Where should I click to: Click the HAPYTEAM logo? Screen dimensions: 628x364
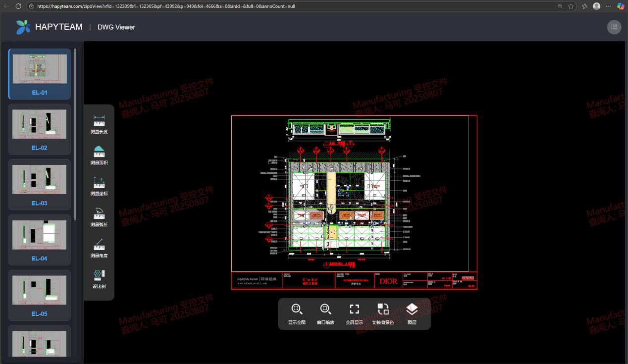(49, 27)
